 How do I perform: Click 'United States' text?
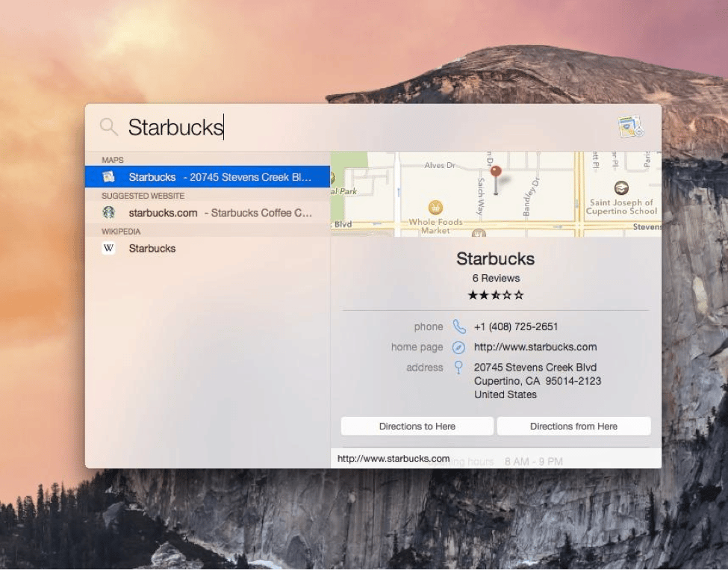505,394
